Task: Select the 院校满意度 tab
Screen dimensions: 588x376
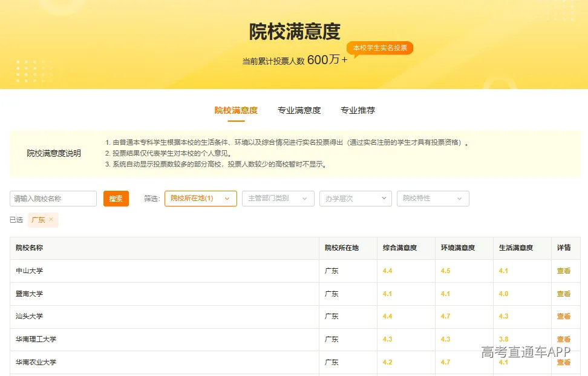Action: coord(237,110)
